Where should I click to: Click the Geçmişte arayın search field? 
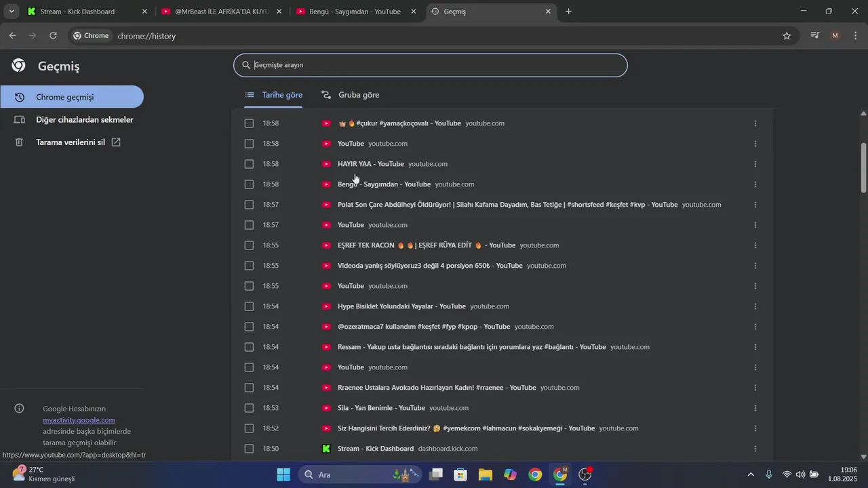(x=431, y=65)
